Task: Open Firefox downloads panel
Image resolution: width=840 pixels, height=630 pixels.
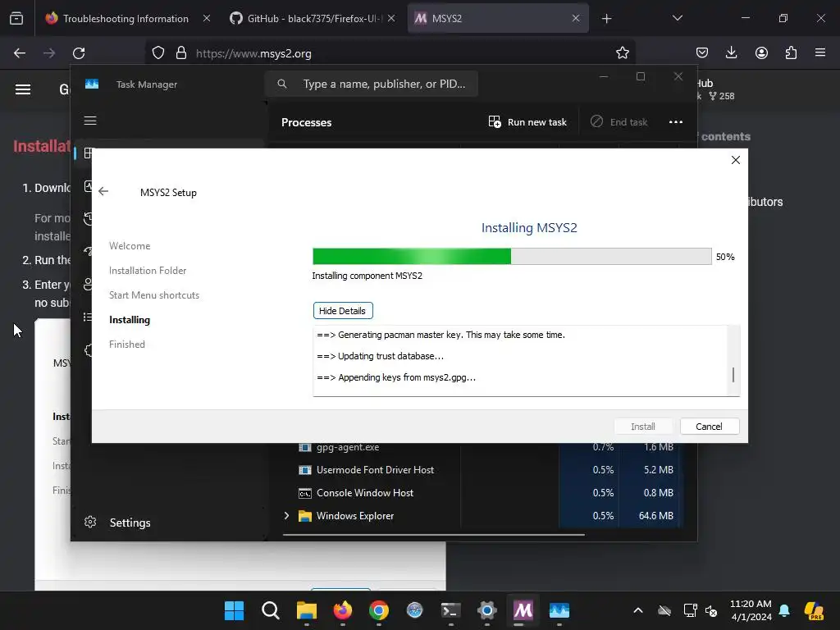Action: coord(731,53)
